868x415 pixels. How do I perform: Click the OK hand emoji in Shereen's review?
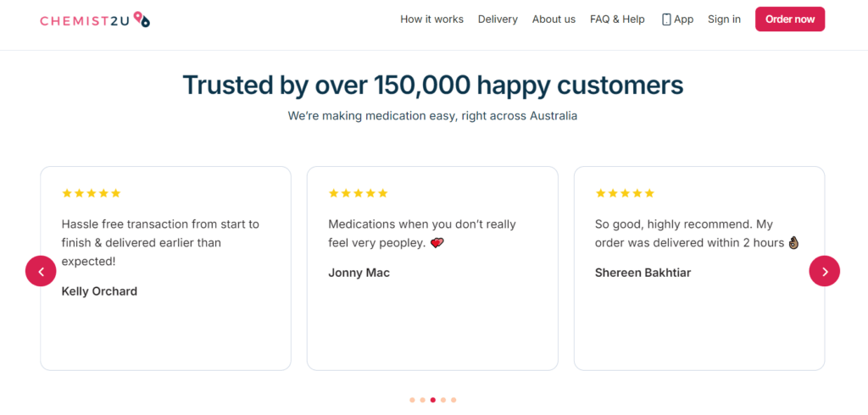pyautogui.click(x=794, y=242)
